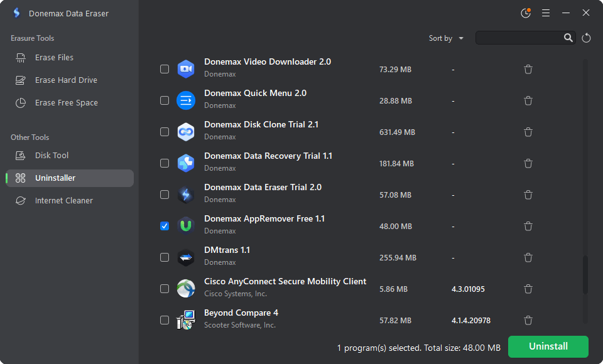Viewport: 603px width, 364px height.
Task: Click the green Uninstall button
Action: (548, 346)
